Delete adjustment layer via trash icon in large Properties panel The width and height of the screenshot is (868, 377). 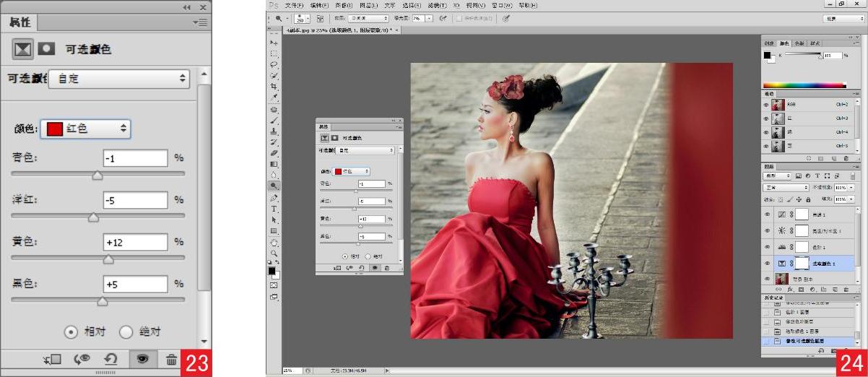[171, 359]
